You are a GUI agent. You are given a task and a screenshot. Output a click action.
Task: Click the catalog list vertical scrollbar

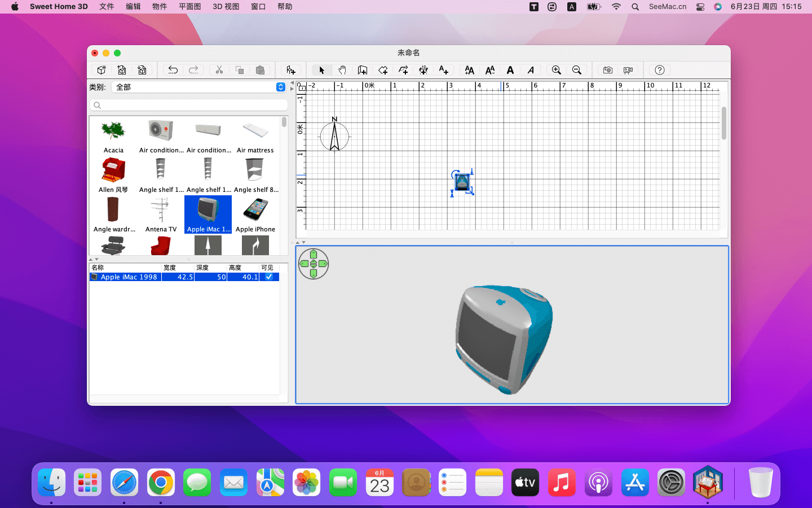284,122
